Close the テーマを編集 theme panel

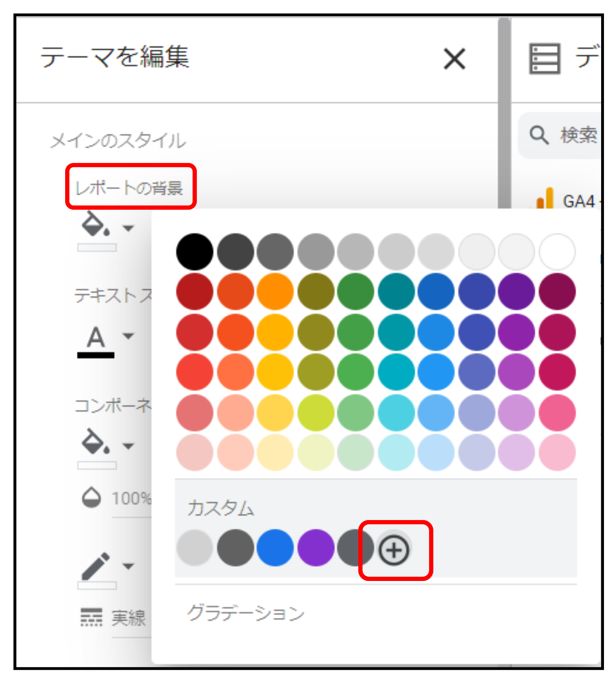454,59
